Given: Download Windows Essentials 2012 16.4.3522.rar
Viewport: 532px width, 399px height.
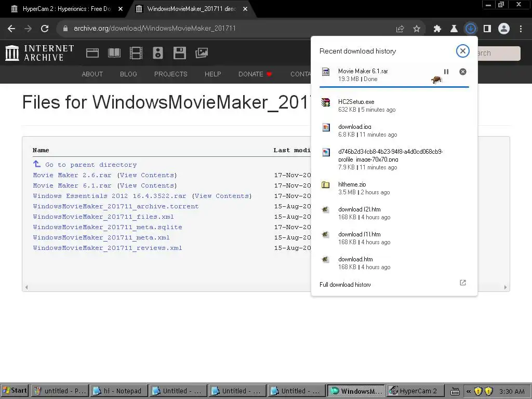Looking at the screenshot, I should 109,196.
